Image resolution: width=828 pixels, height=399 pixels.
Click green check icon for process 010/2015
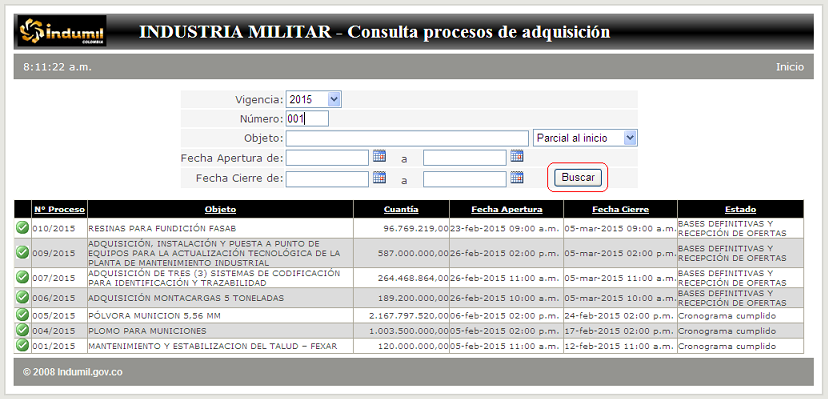(22, 228)
